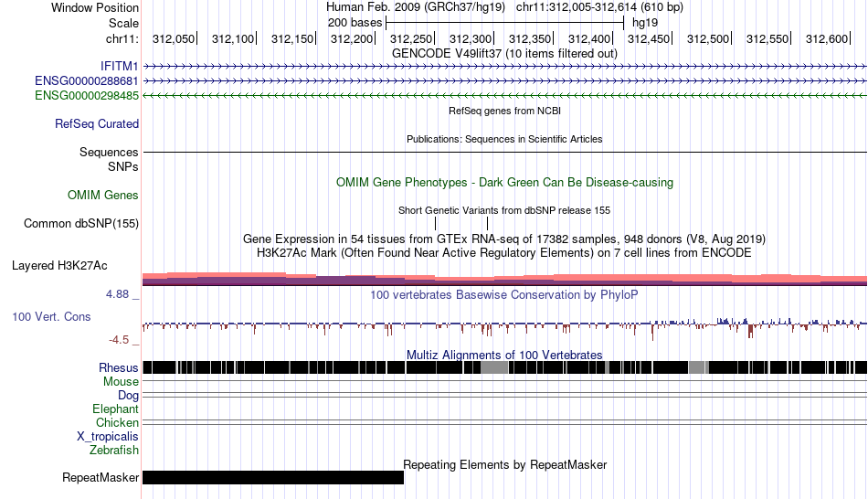Click the GENCODE V49lift37 track title

(504, 53)
